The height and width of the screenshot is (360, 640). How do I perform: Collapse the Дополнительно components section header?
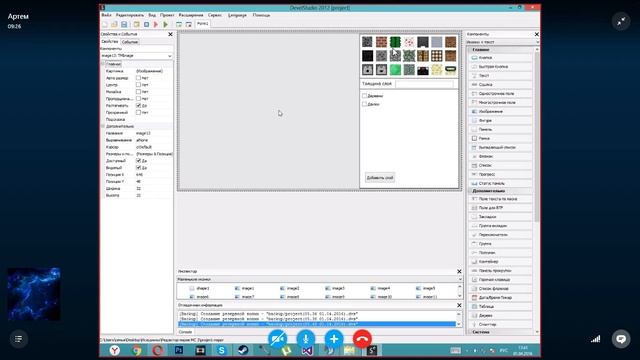501,191
